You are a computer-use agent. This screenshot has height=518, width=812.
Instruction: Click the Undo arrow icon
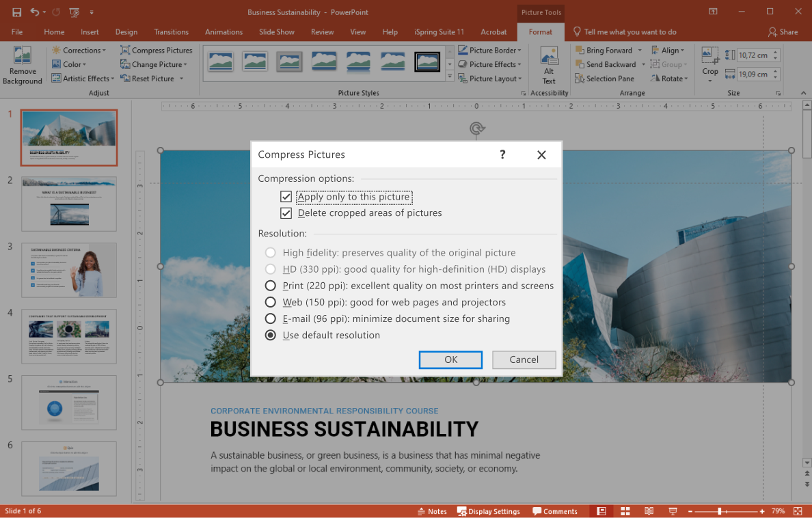click(35, 12)
